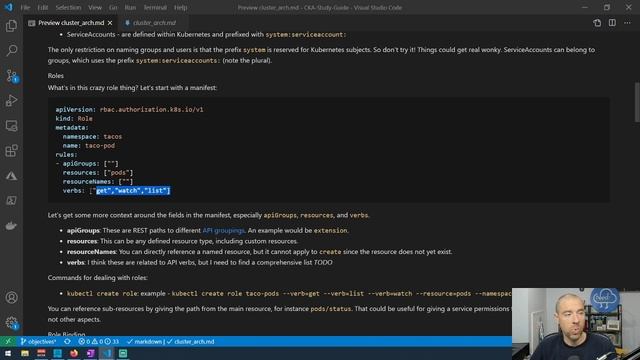Viewport: 640px width, 360px height.
Task: Click the 'kubectl create role' bullet command
Action: (102, 293)
